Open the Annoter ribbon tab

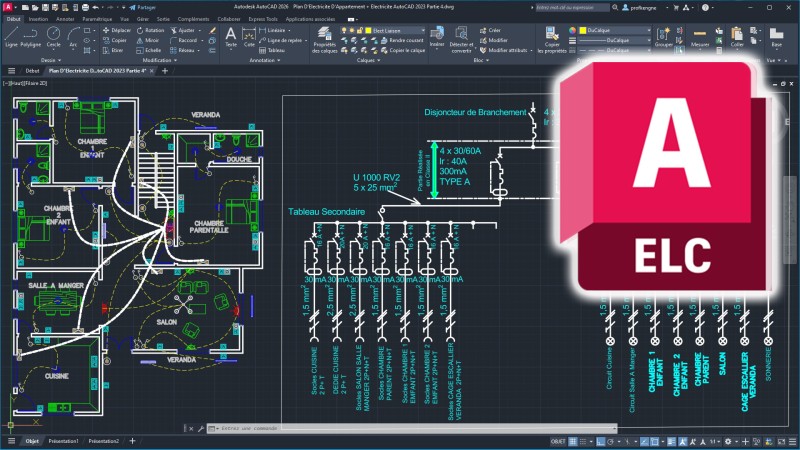point(65,19)
